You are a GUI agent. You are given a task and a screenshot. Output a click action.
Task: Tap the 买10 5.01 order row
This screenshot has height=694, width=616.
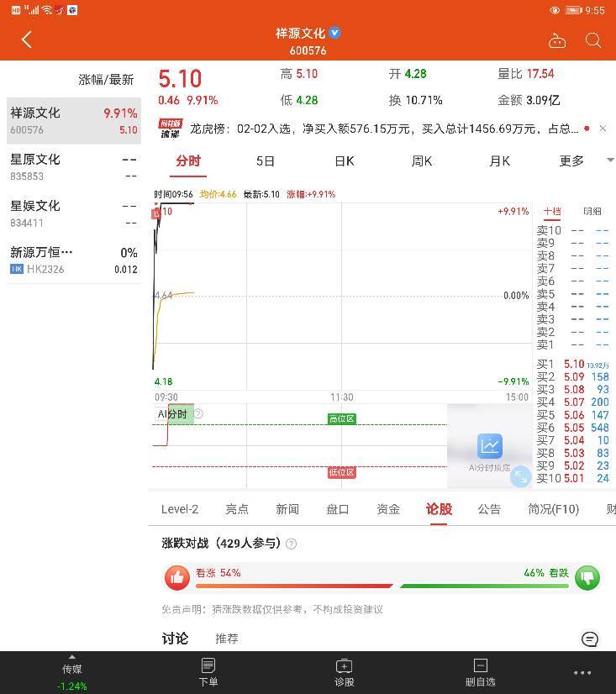point(573,478)
